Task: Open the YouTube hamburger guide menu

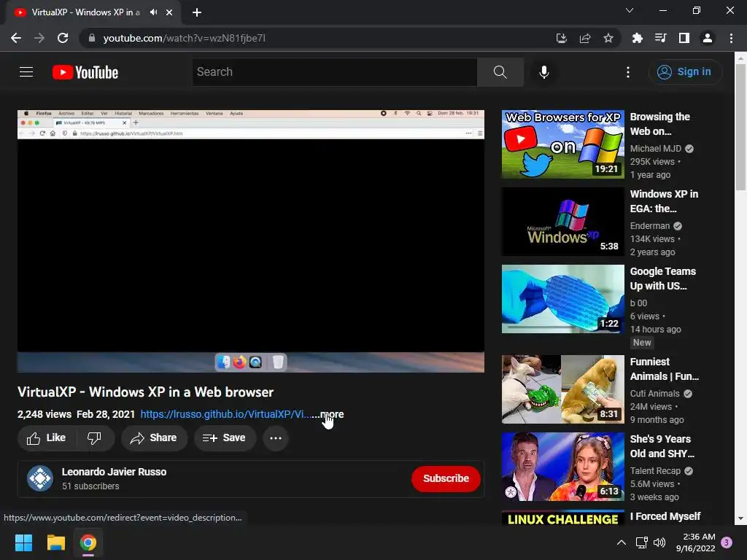Action: click(26, 72)
